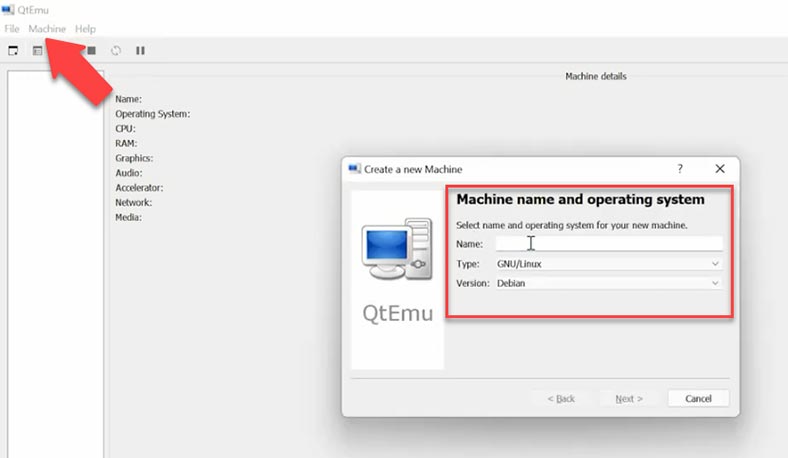Click the Create a new Machine dialog icon
788x458 pixels.
(354, 169)
